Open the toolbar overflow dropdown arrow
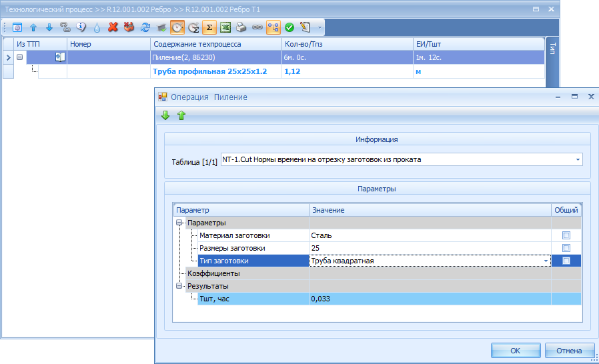The width and height of the screenshot is (599, 364). point(320,27)
